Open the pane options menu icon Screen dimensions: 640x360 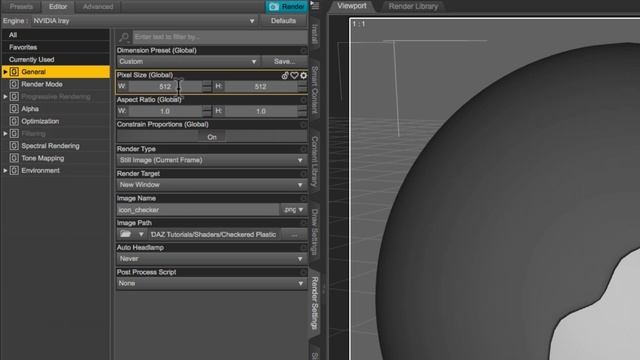[x=315, y=6]
